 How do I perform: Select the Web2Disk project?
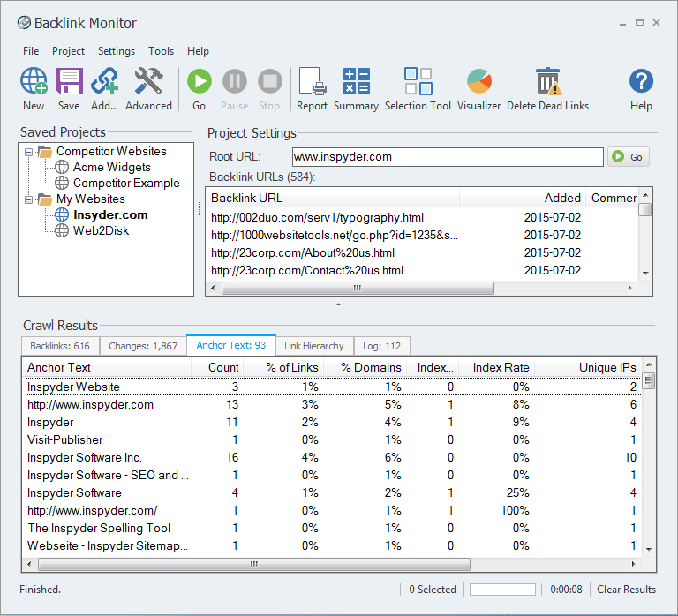pyautogui.click(x=102, y=231)
